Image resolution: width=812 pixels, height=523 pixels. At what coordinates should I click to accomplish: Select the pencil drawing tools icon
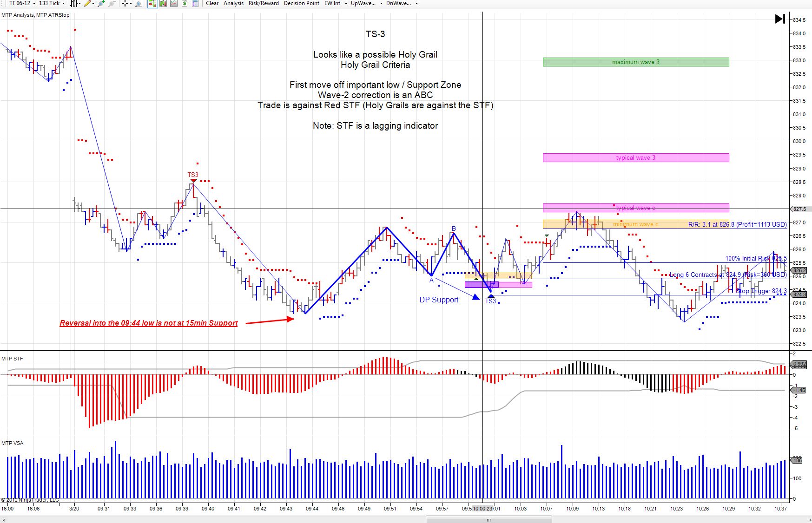coord(87,3)
